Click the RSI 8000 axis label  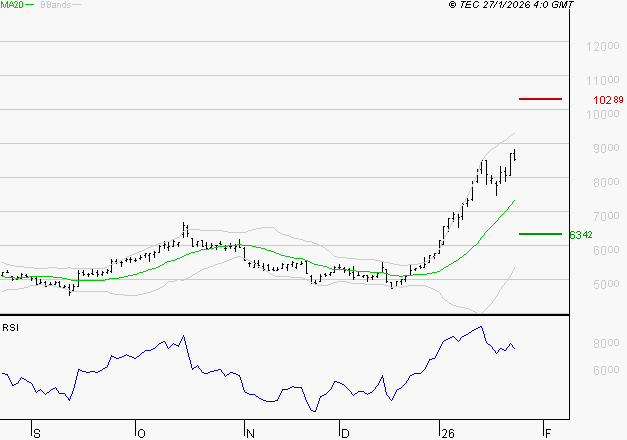click(x=606, y=343)
